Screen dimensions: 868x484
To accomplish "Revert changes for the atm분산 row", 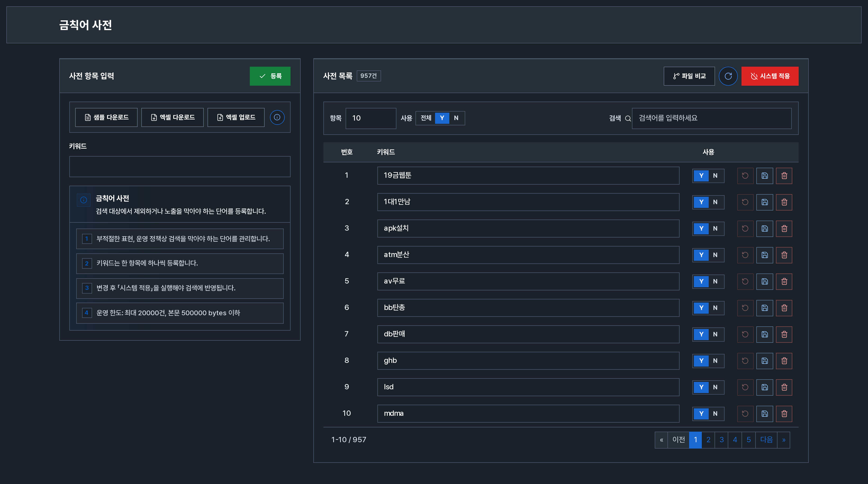I will (x=745, y=255).
